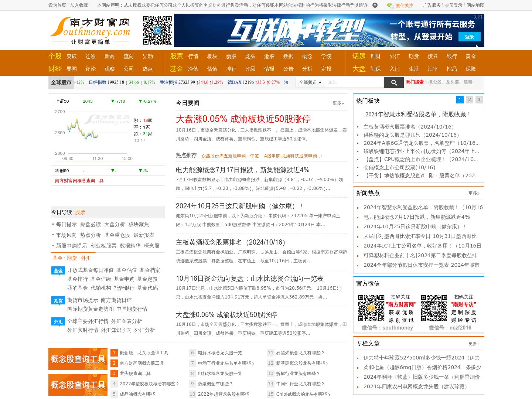Click 加入收藏 in the top bar
Image resolution: width=532 pixels, height=399 pixels.
79,5
